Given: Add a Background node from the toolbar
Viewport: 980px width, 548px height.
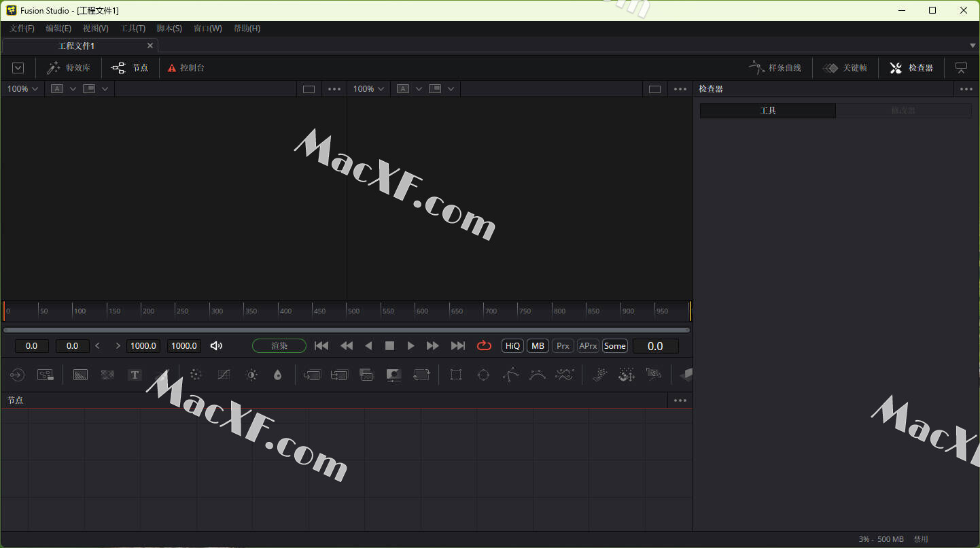Looking at the screenshot, I should 80,375.
